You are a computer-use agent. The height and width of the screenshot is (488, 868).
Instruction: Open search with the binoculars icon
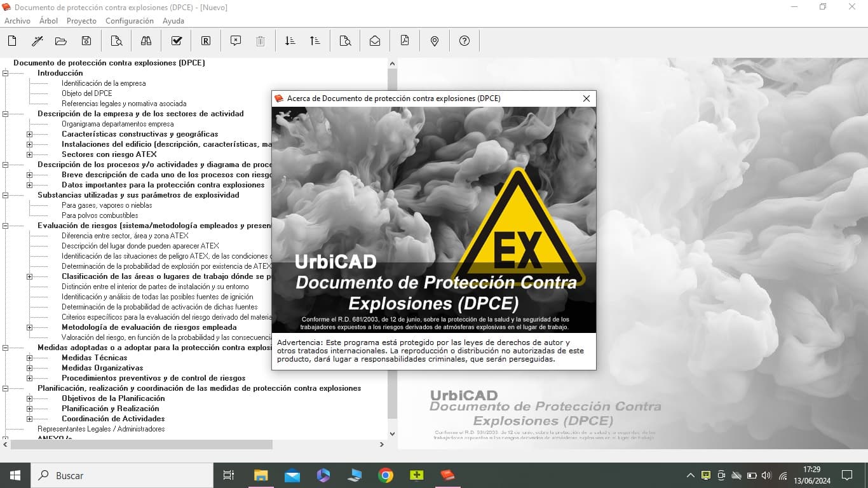point(146,41)
